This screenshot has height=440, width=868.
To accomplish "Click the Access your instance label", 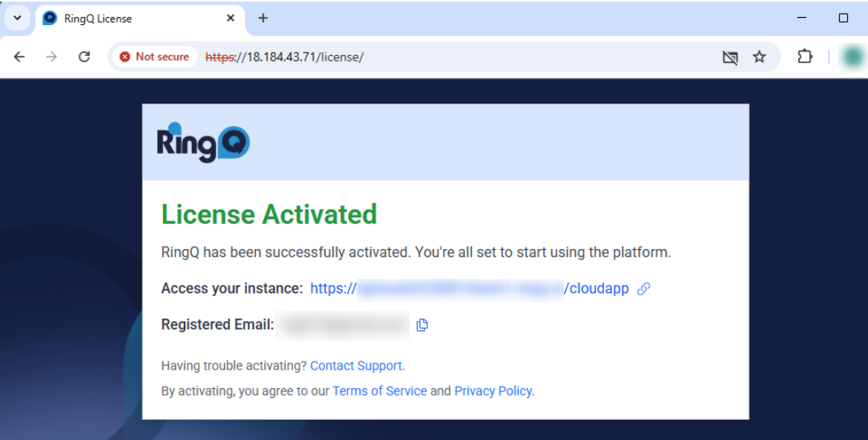I will coord(232,289).
